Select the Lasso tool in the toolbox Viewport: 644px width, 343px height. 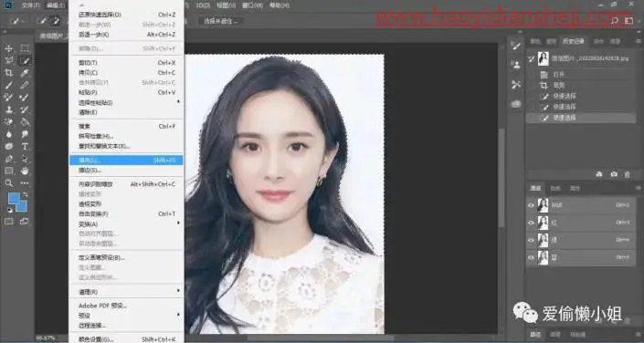pyautogui.click(x=8, y=61)
